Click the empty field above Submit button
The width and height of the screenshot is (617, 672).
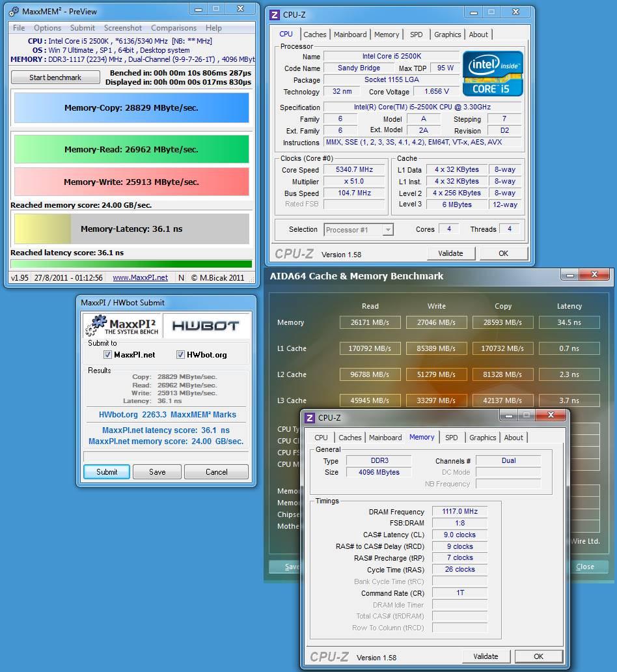tap(166, 456)
